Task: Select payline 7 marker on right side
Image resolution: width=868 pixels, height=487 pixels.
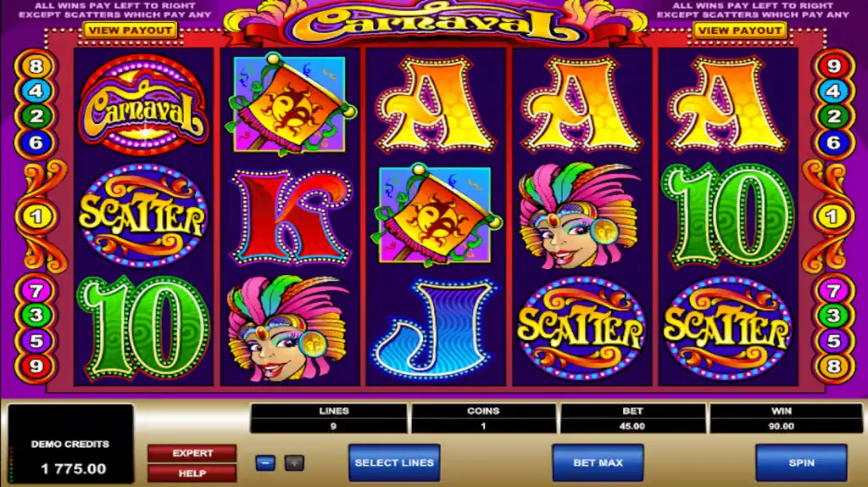Action: click(834, 290)
